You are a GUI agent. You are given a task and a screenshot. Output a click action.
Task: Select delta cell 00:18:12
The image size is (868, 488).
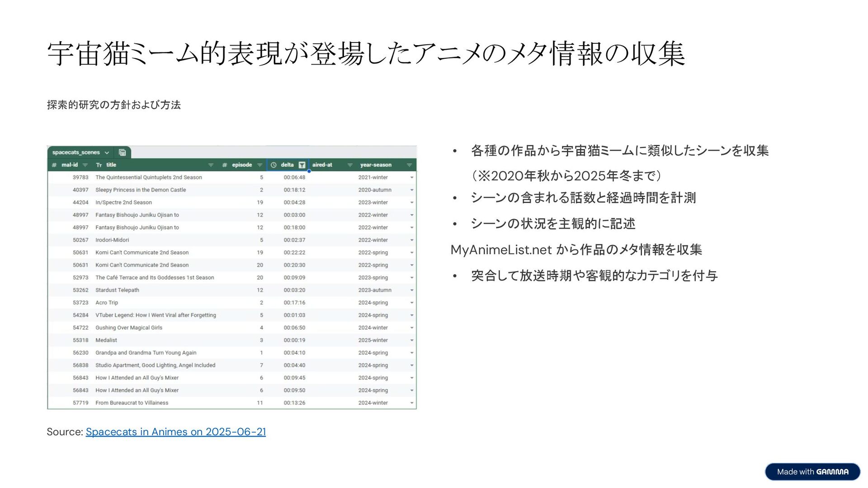coord(294,190)
